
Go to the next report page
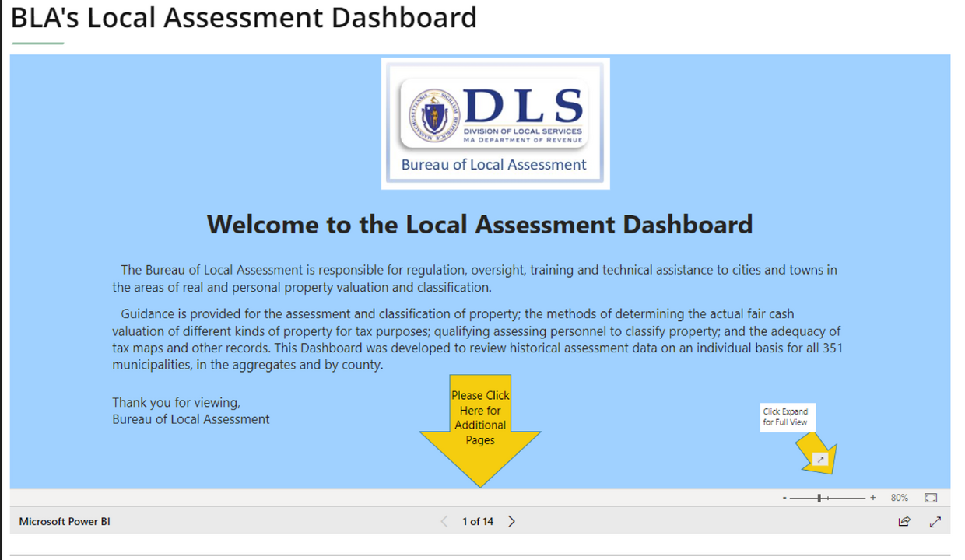(x=511, y=521)
